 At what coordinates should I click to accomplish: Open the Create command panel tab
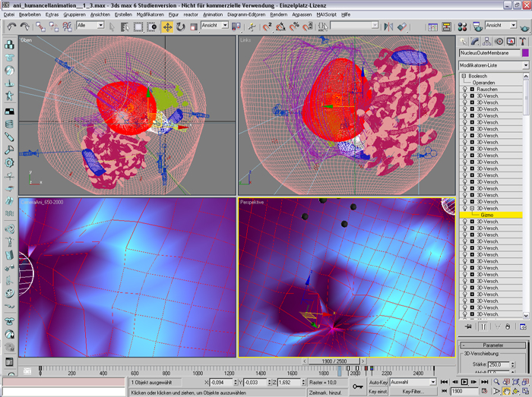point(464,41)
